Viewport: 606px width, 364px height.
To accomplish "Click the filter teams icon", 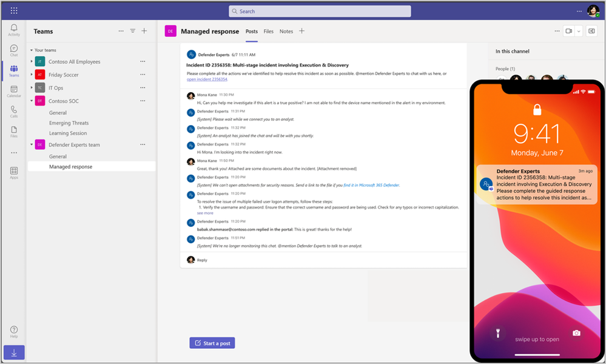I will click(x=133, y=31).
